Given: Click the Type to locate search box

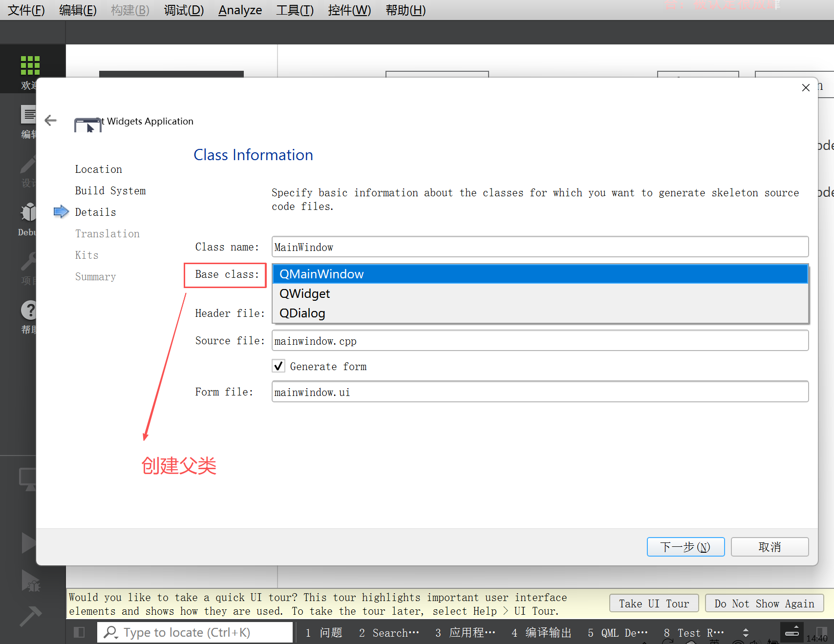Looking at the screenshot, I should coord(195,632).
